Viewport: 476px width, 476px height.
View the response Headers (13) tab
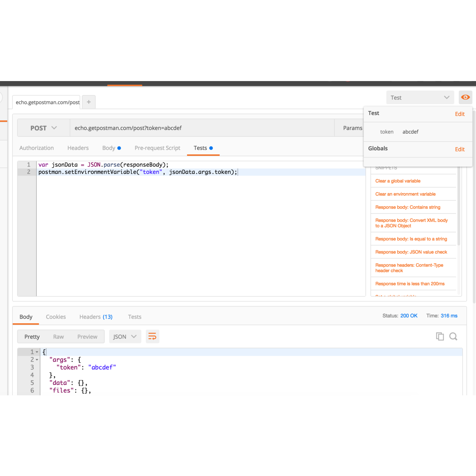[x=96, y=316]
